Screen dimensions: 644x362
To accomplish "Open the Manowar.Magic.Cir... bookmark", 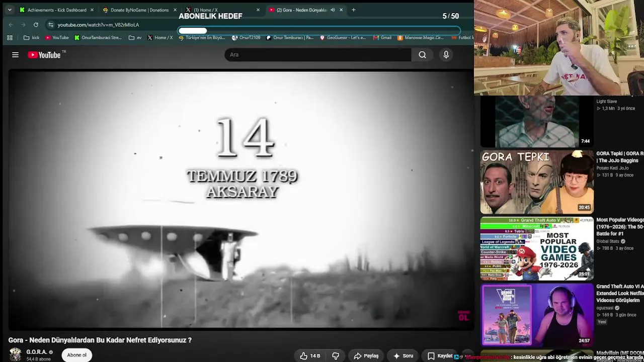I will [421, 37].
